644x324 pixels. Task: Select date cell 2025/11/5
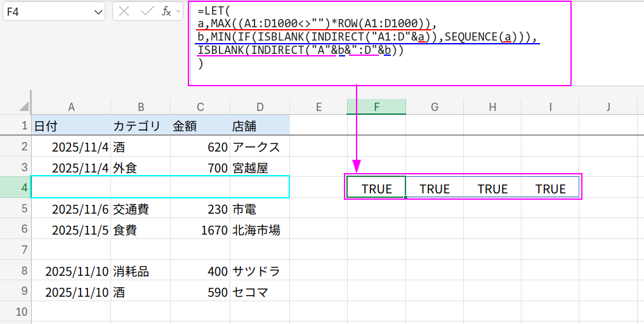point(71,229)
